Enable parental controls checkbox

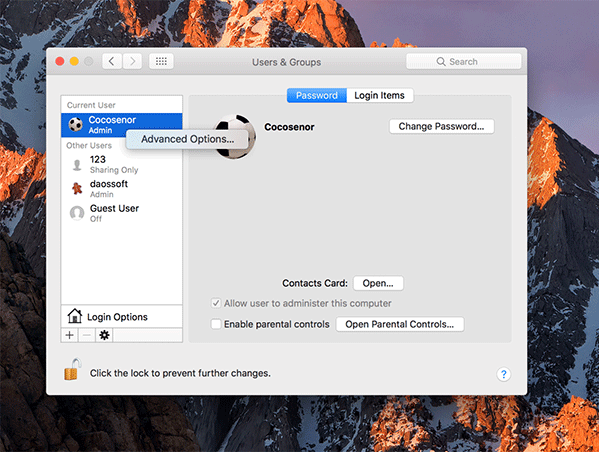pos(216,324)
